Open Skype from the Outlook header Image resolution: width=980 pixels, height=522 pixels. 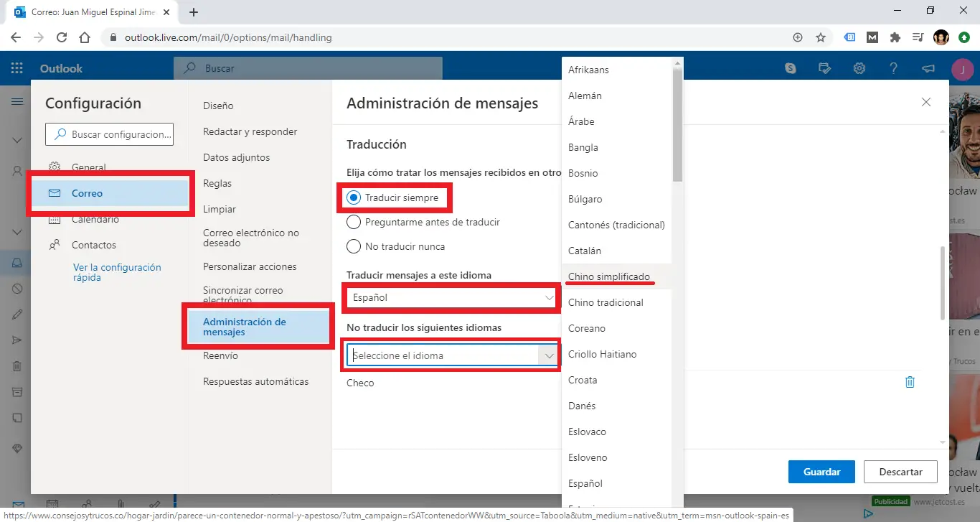click(790, 68)
